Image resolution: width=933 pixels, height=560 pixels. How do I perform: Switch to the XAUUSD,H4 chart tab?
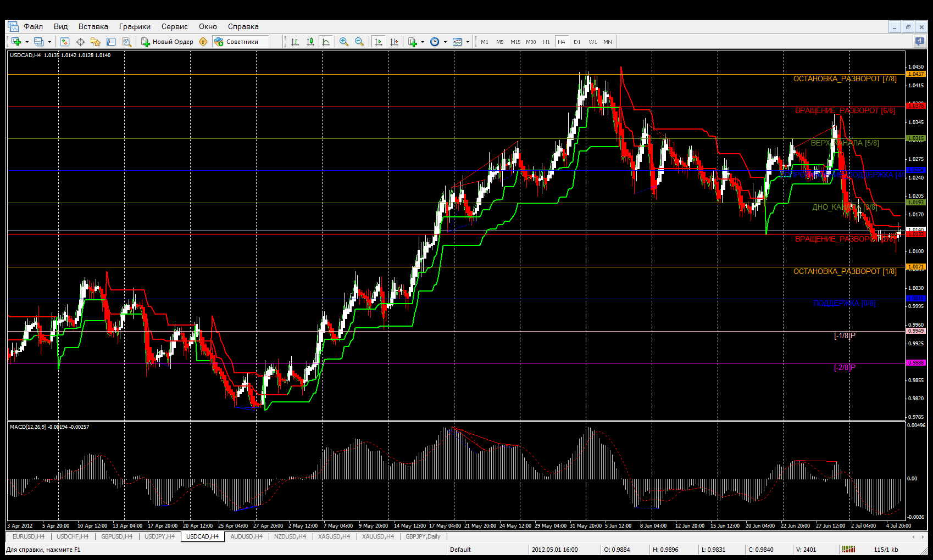click(x=378, y=536)
